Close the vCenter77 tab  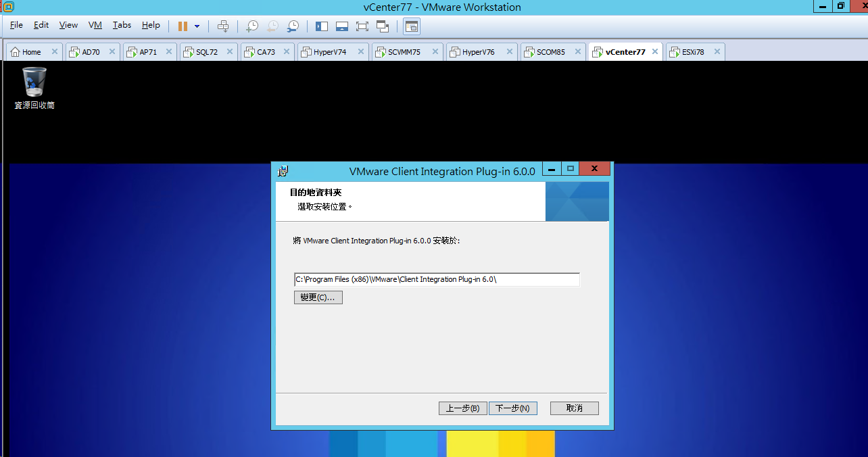(654, 52)
